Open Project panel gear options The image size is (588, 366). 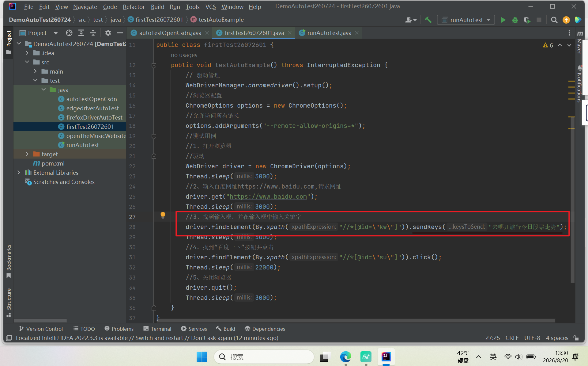tap(108, 33)
